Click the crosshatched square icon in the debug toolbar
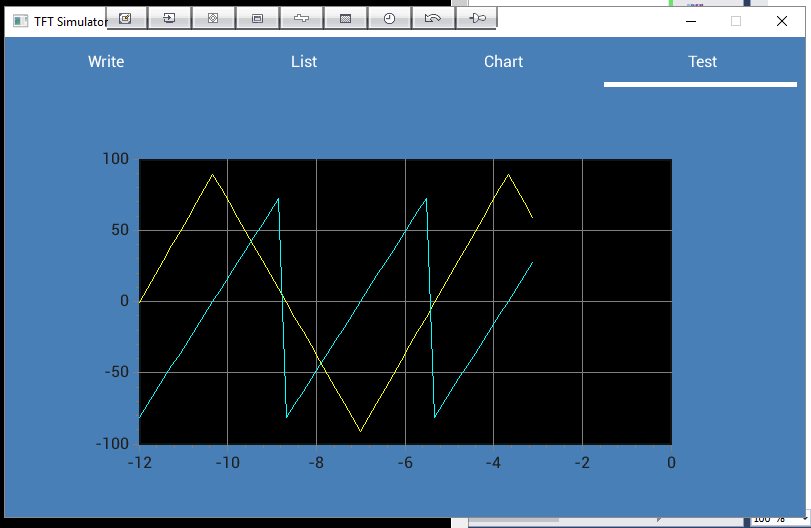This screenshot has width=811, height=528. 213,19
